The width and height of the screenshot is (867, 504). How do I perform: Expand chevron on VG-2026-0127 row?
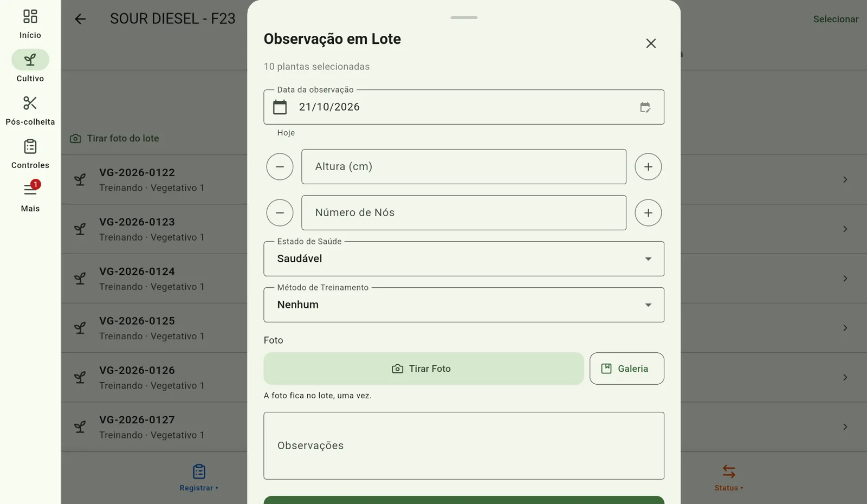pyautogui.click(x=845, y=427)
